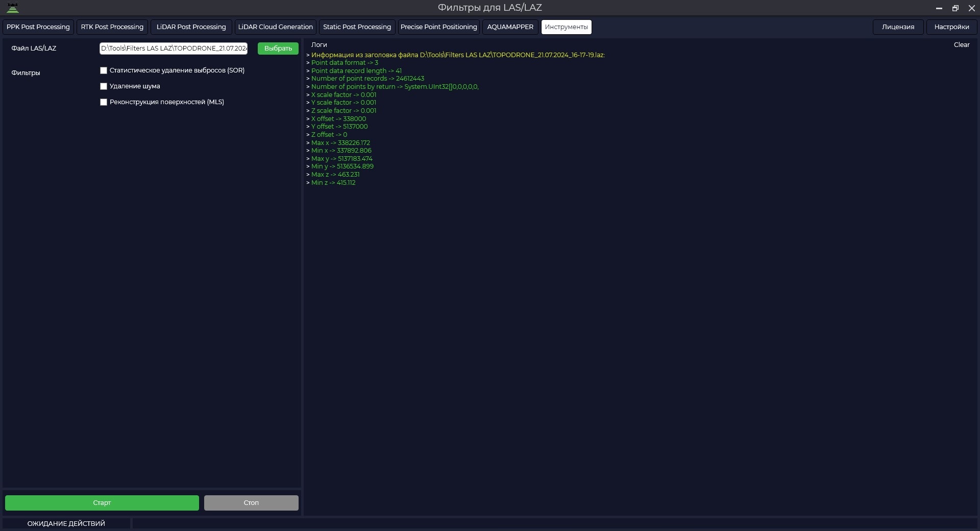Image resolution: width=980 pixels, height=531 pixels.
Task: Select the Инструменты tab
Action: coord(566,27)
